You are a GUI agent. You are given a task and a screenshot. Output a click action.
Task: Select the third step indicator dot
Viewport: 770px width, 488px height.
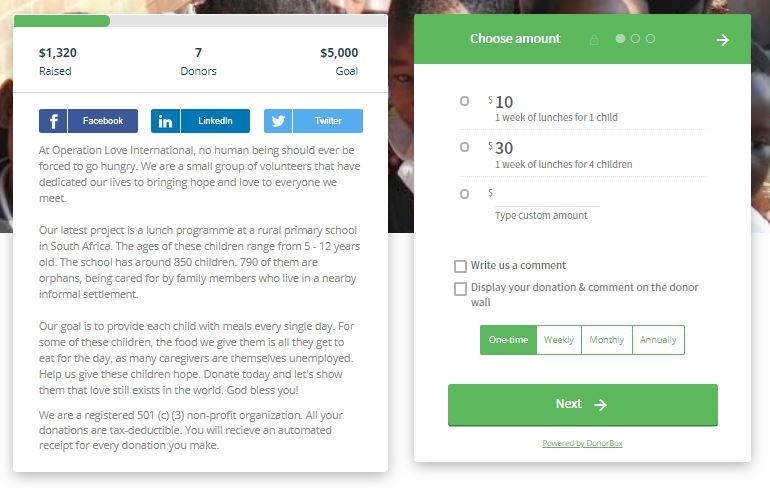click(650, 39)
